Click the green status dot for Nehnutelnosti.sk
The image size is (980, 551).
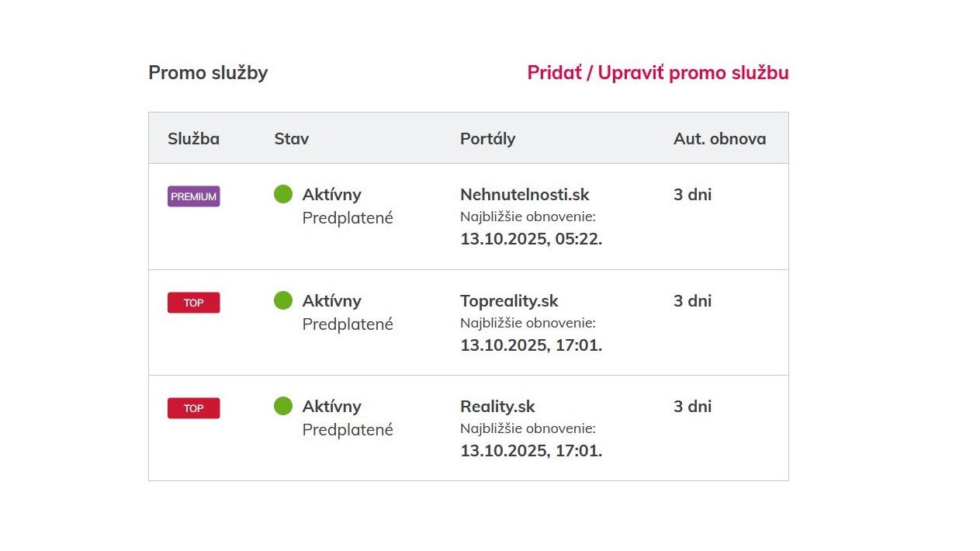point(283,194)
